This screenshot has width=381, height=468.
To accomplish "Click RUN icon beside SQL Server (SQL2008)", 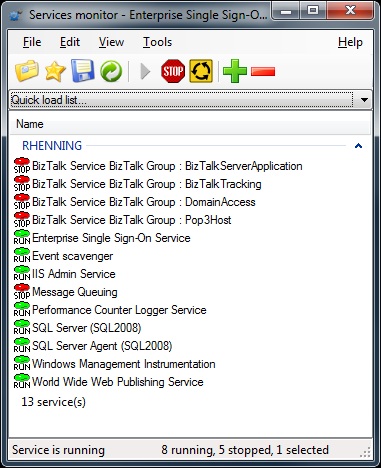I will (22, 328).
